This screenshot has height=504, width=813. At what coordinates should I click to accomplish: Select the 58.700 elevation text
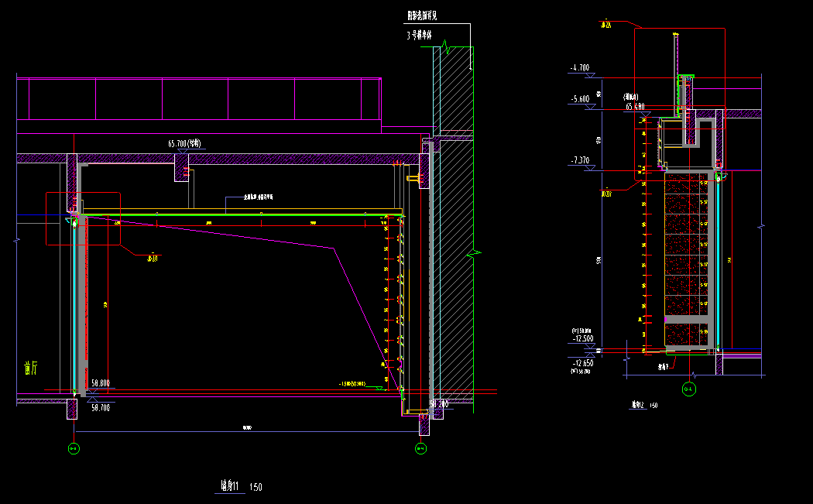click(100, 407)
